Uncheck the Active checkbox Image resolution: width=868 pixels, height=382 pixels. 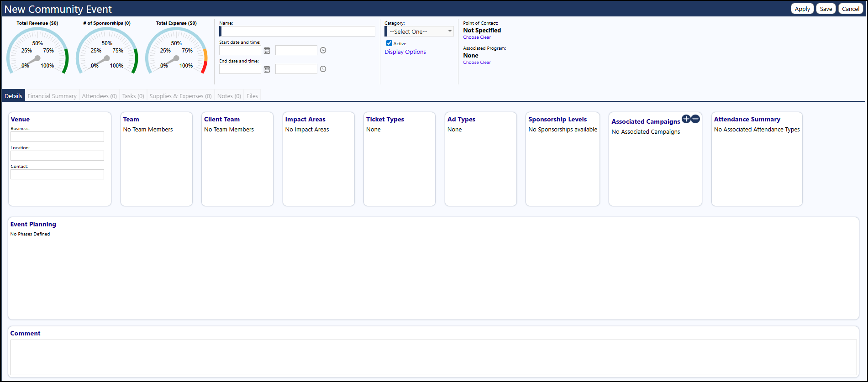389,43
